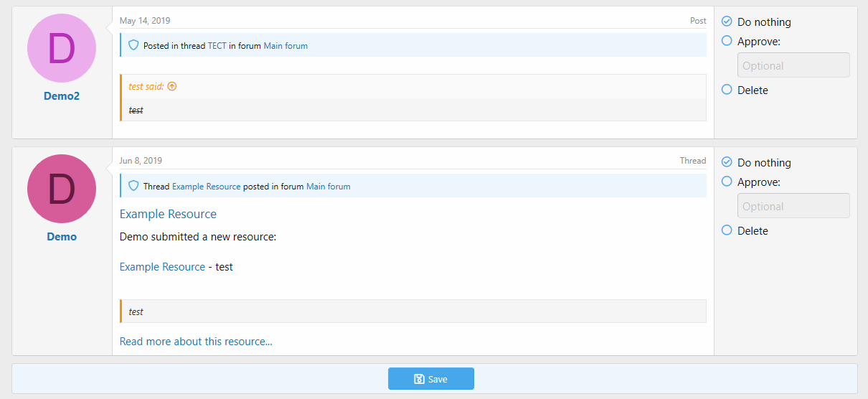Select 'Approve' for Demo2's post
The width and height of the screenshot is (868, 399).
coord(727,41)
